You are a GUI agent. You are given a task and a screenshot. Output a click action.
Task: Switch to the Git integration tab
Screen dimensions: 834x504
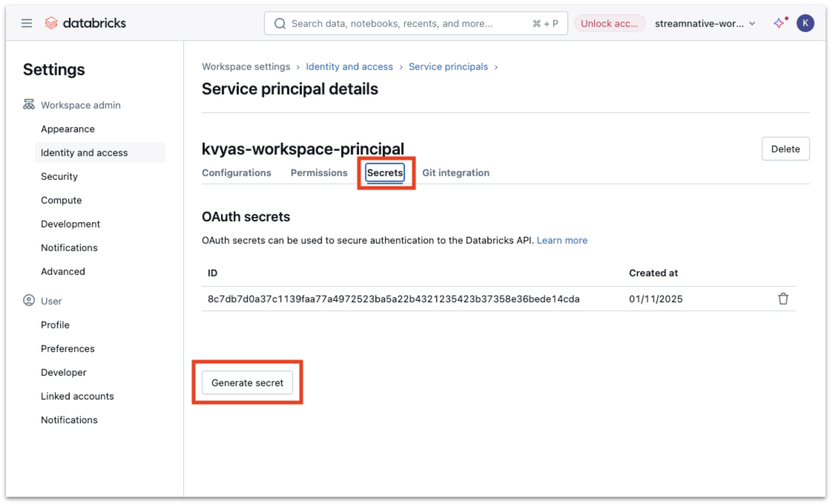coord(456,173)
